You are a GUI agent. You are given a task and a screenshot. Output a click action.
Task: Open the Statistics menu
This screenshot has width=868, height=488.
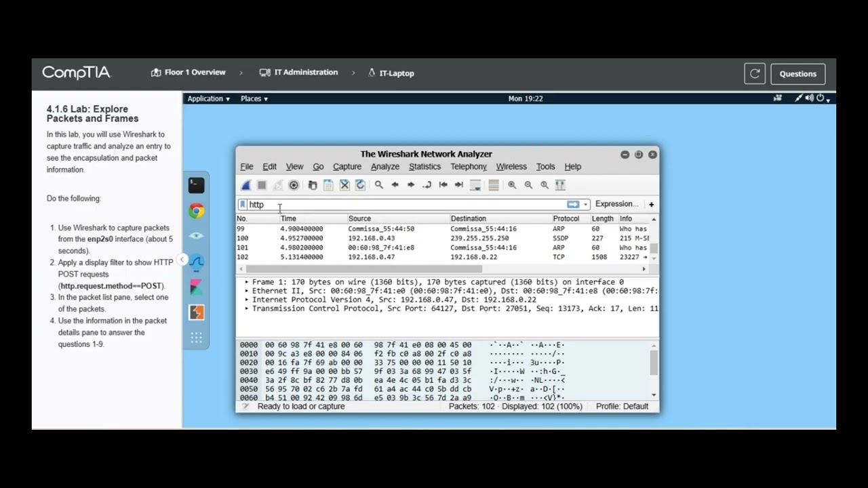(x=425, y=167)
